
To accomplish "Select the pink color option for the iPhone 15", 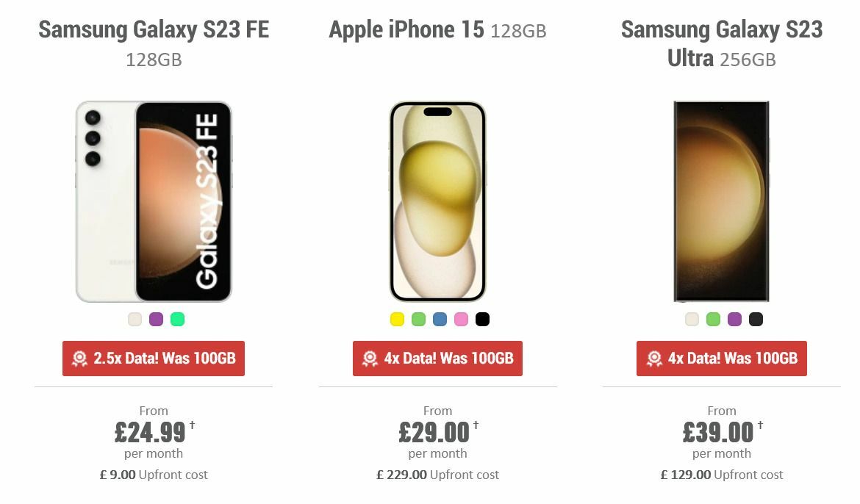I will point(461,319).
